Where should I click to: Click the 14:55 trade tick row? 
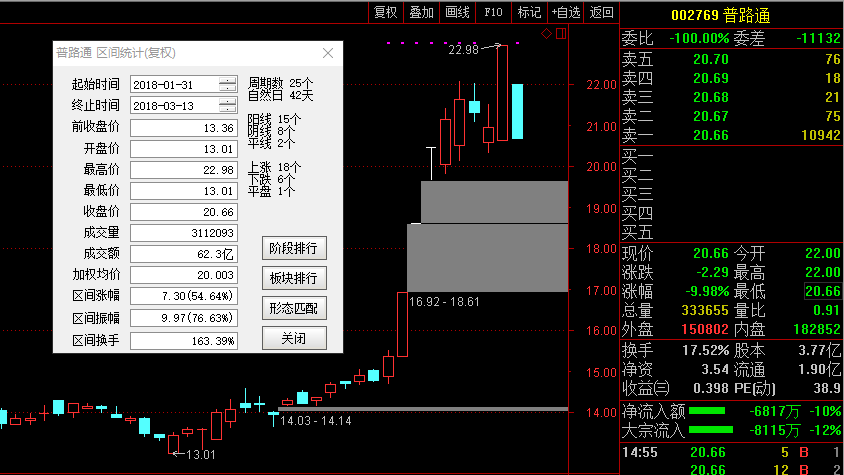732,452
